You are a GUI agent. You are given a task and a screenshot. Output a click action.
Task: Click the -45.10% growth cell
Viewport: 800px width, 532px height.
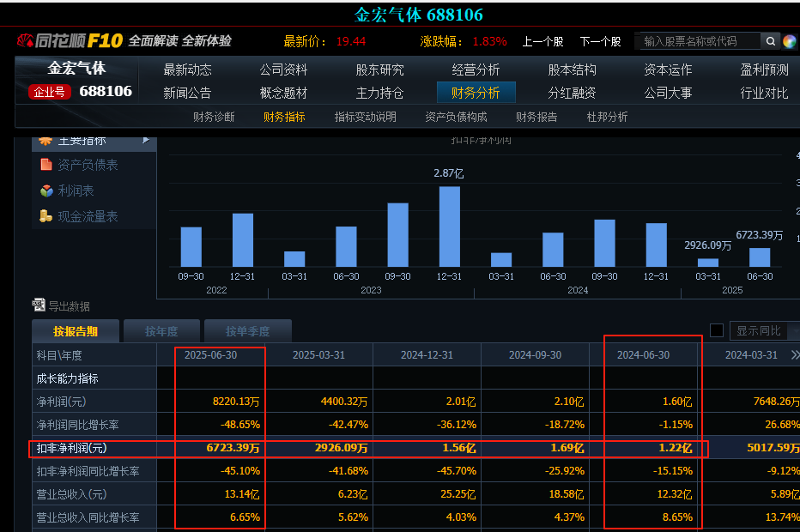click(x=239, y=471)
